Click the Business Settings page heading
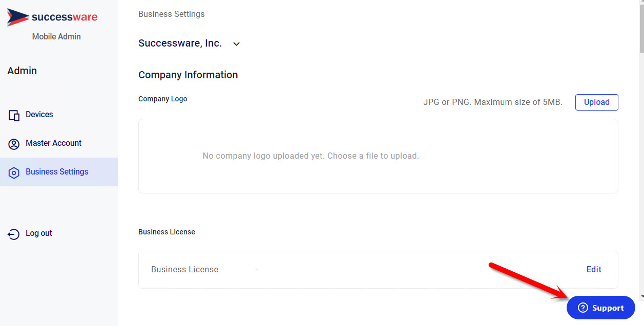The image size is (644, 326). point(171,14)
